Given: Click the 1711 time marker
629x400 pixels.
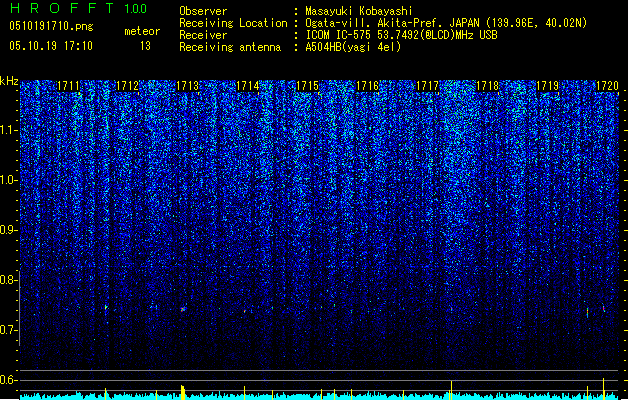Looking at the screenshot, I should [x=68, y=86].
